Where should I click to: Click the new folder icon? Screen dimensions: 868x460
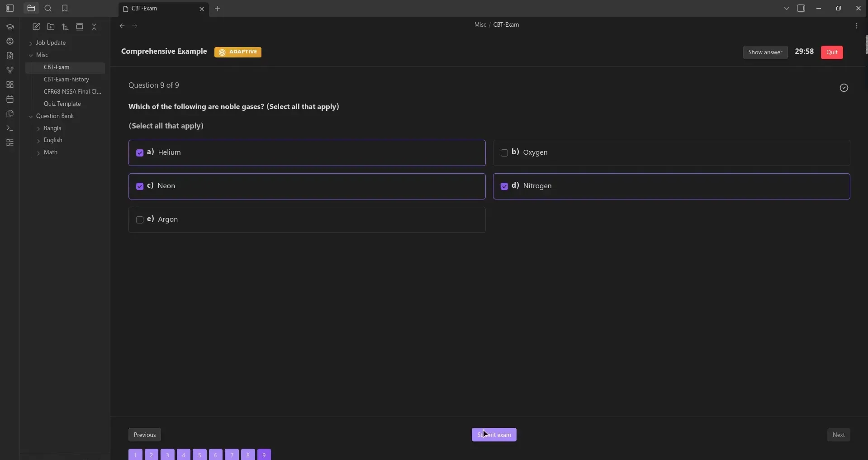pos(51,27)
